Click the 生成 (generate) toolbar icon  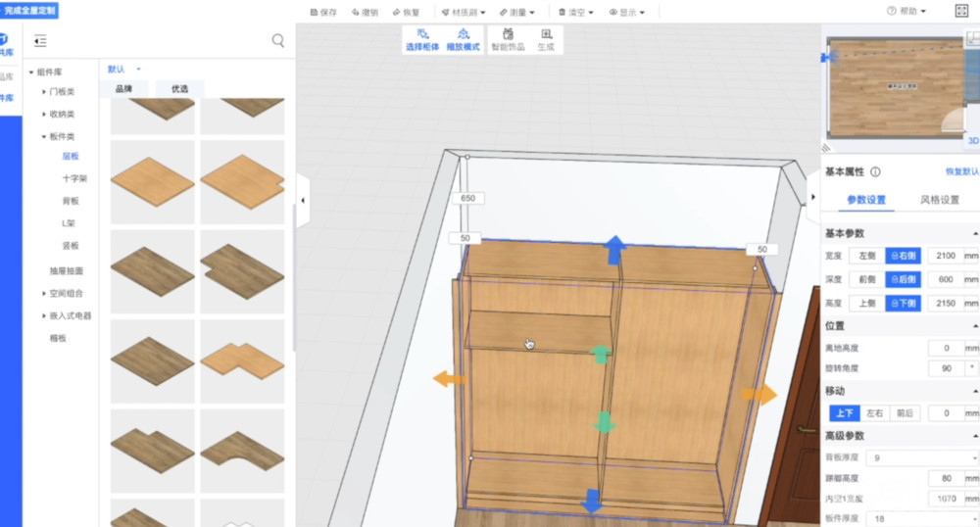[x=546, y=34]
